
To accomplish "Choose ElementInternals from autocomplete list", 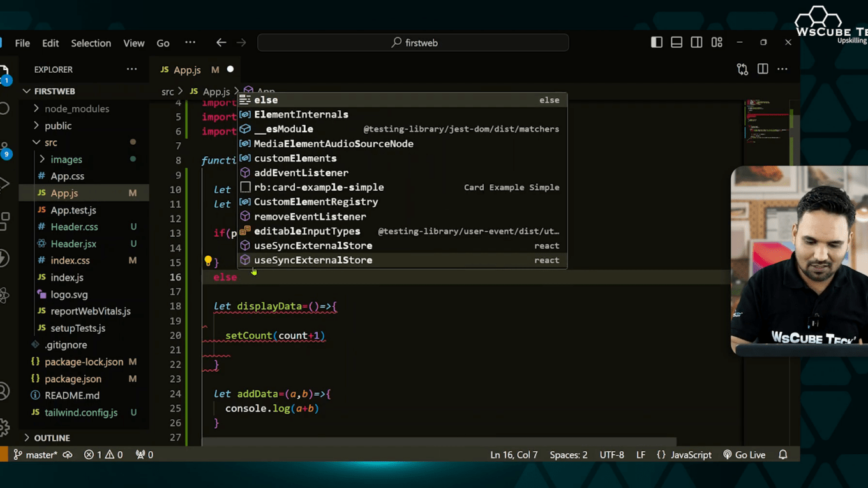I will point(402,115).
